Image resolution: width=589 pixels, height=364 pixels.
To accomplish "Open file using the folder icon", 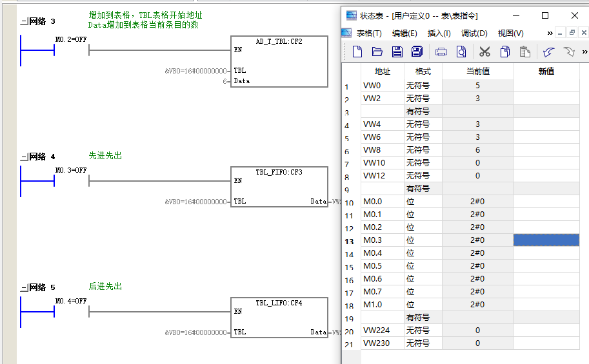I will 377,52.
